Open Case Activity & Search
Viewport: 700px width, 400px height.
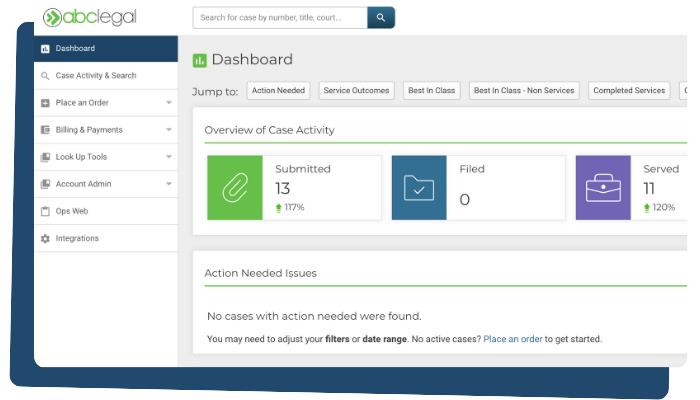106,76
